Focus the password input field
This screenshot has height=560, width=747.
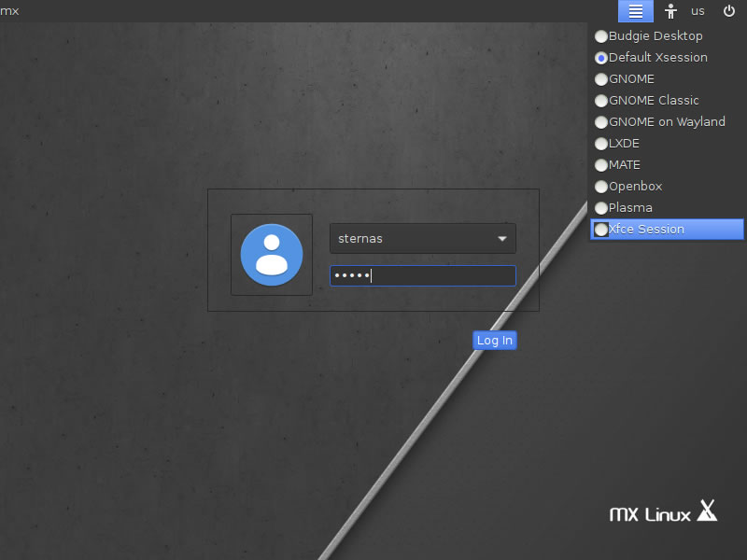pyautogui.click(x=423, y=275)
